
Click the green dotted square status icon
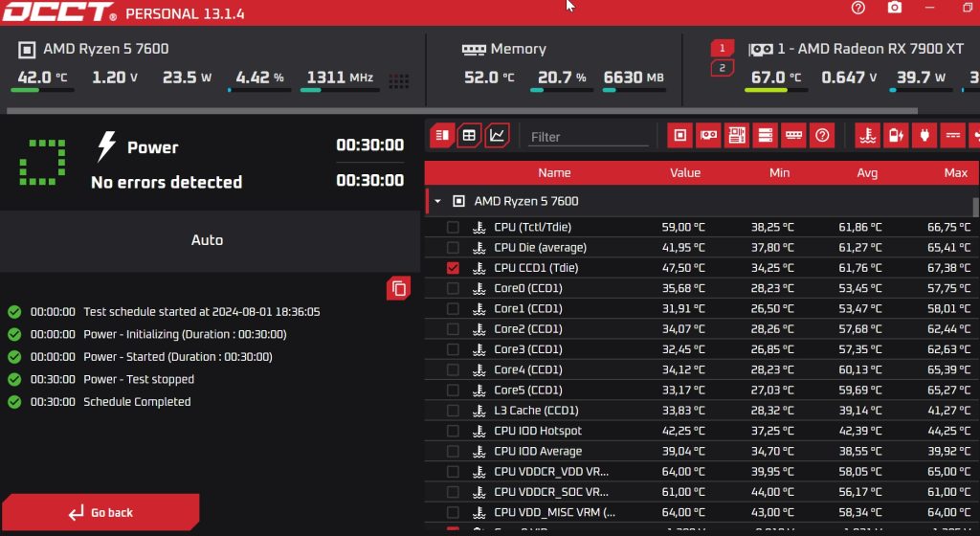point(42,163)
